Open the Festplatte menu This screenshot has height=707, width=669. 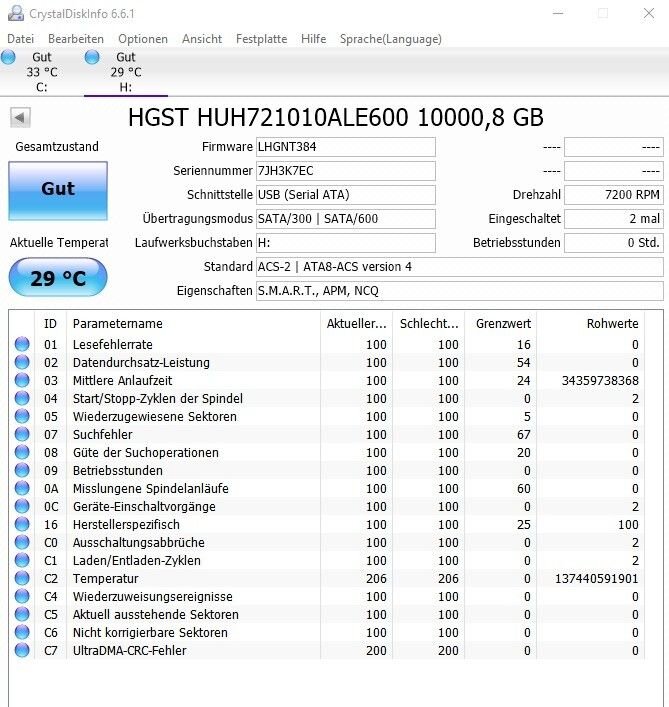261,39
